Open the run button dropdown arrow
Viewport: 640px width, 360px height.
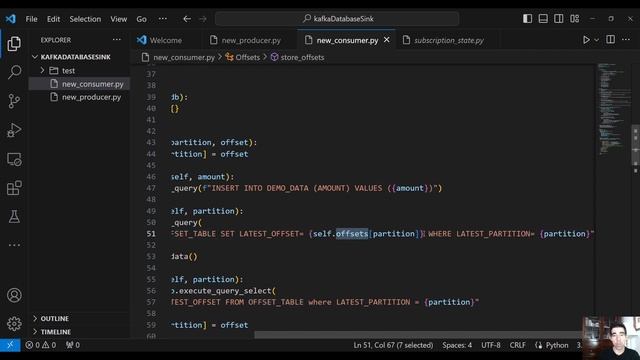pyautogui.click(x=596, y=40)
